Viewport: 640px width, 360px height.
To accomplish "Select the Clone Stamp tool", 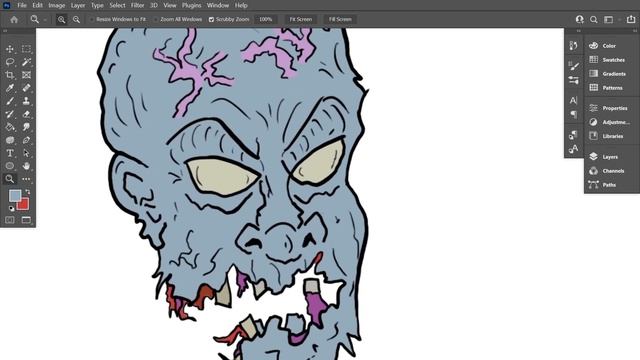I will click(x=26, y=101).
